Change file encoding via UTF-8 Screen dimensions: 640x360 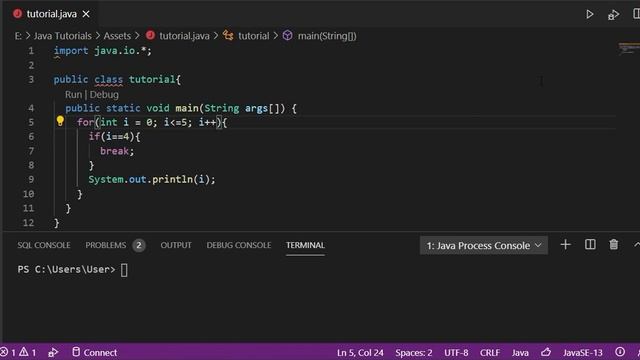456,353
